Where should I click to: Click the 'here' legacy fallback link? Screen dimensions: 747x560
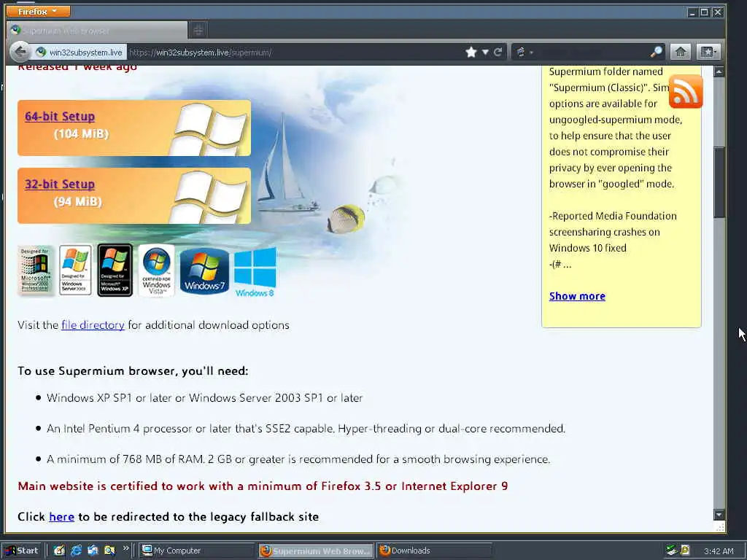pos(61,517)
